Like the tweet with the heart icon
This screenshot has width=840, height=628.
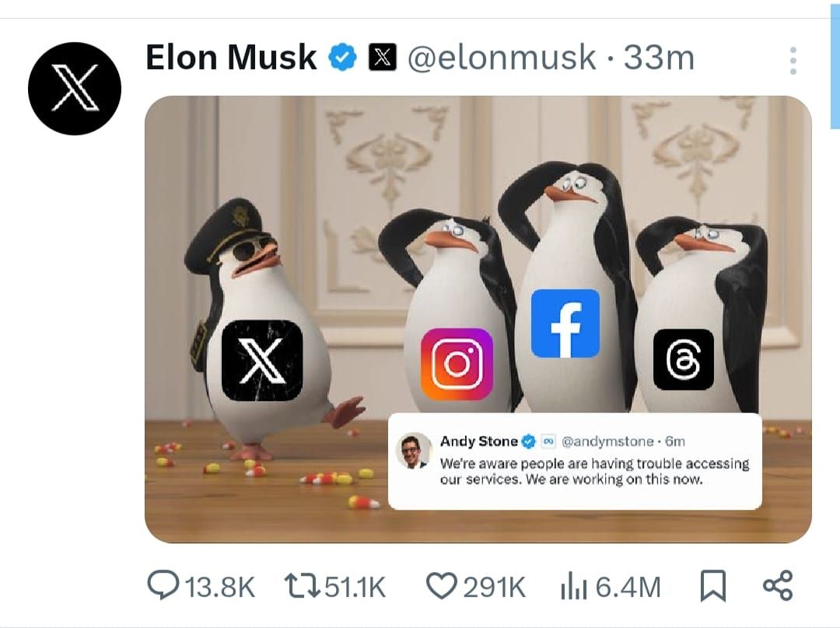[x=442, y=586]
